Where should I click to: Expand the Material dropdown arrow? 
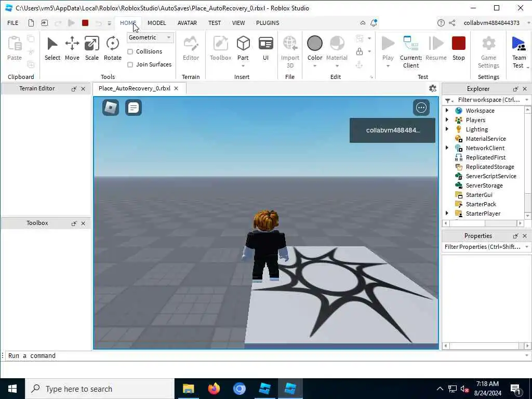(x=337, y=66)
